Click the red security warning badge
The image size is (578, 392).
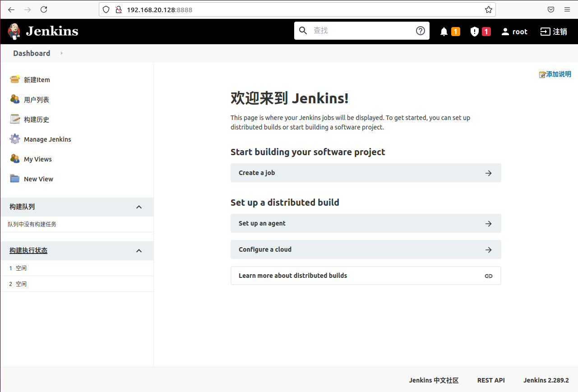[486, 32]
